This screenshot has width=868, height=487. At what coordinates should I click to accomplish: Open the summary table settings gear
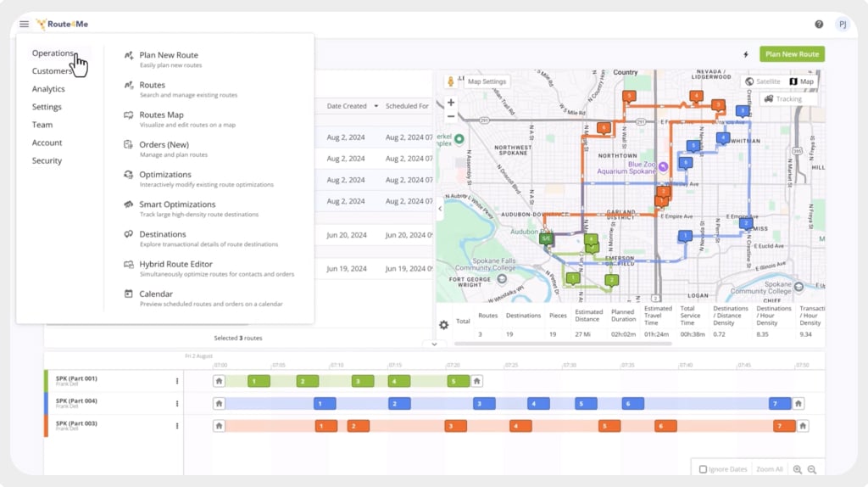point(444,325)
